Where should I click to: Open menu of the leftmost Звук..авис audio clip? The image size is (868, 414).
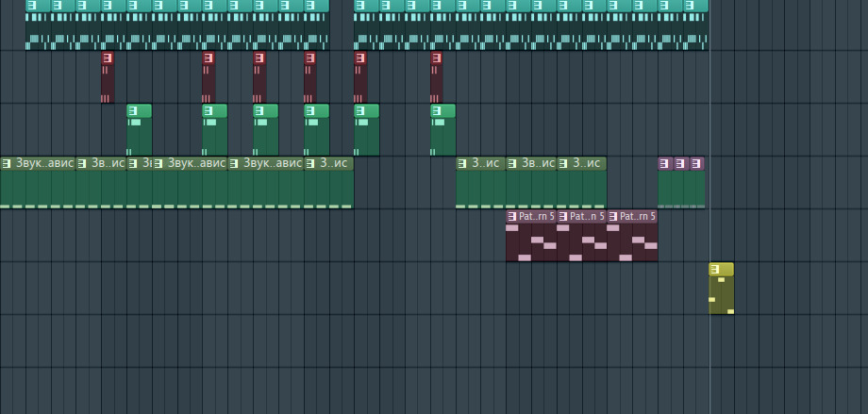click(7, 164)
